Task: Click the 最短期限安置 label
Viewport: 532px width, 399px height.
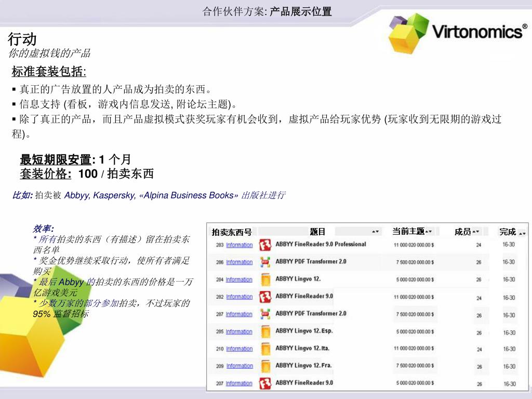Action: tap(57, 159)
